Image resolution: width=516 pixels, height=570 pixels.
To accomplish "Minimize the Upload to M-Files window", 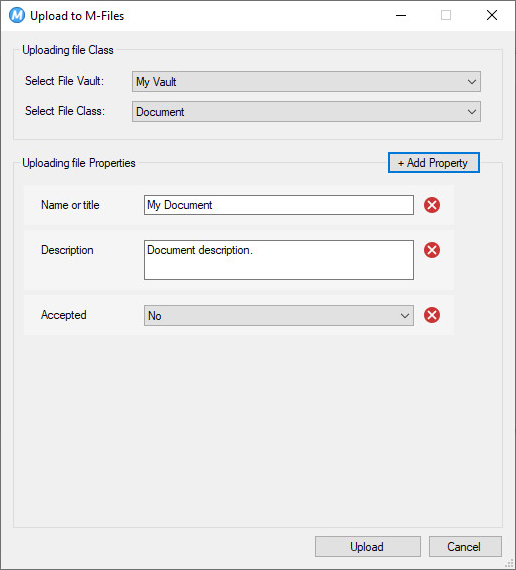I will (401, 15).
